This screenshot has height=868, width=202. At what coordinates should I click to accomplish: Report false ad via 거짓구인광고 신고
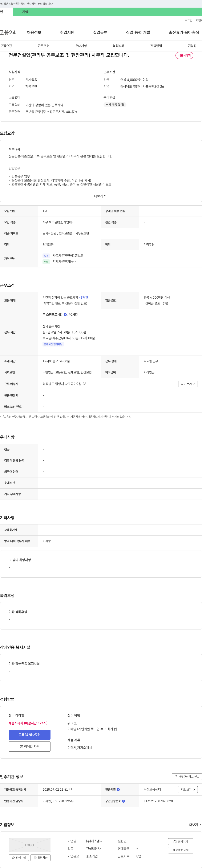[x=187, y=776]
